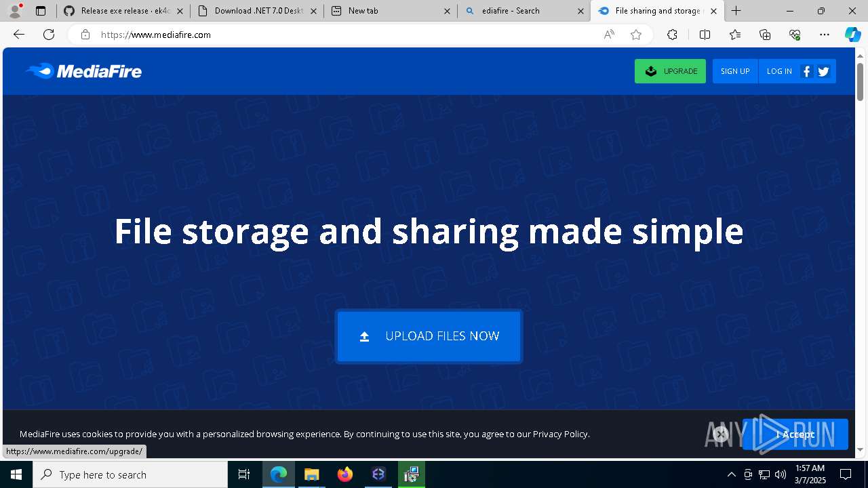Close the GitHub Release exe tab
Screen dimensions: 868x488
pos(180,11)
